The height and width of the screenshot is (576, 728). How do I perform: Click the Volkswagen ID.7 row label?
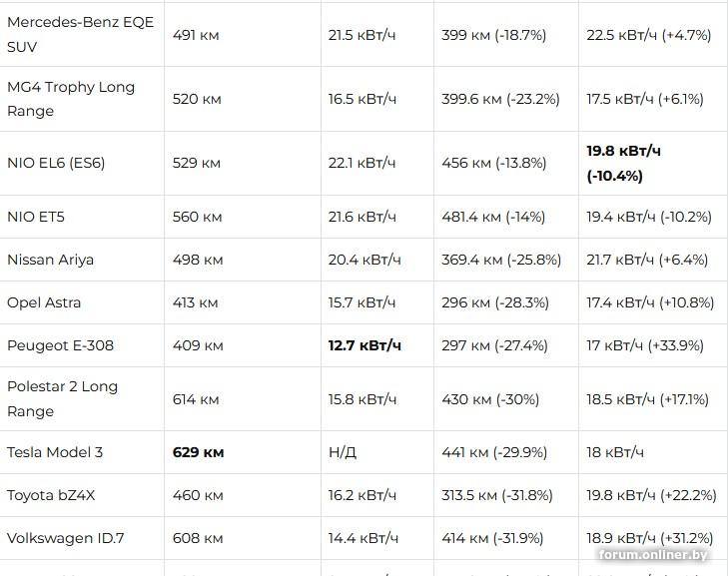click(66, 538)
